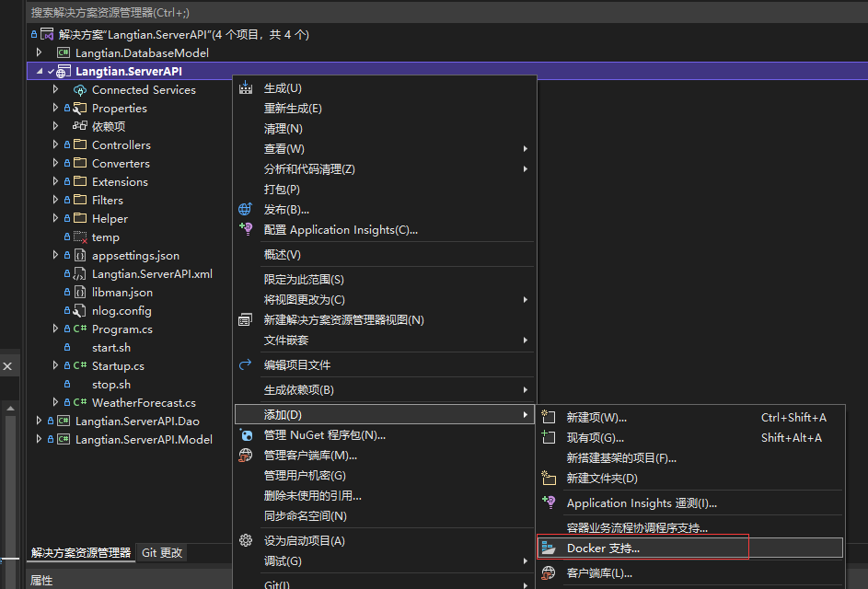The height and width of the screenshot is (589, 868).
Task: Click the Connected Services cloud icon
Action: coord(80,89)
